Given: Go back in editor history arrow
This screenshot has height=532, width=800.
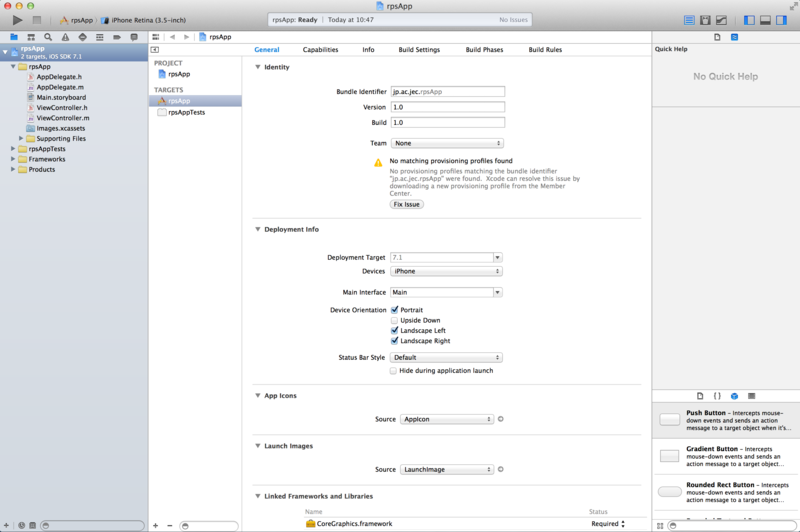Looking at the screenshot, I should click(172, 37).
